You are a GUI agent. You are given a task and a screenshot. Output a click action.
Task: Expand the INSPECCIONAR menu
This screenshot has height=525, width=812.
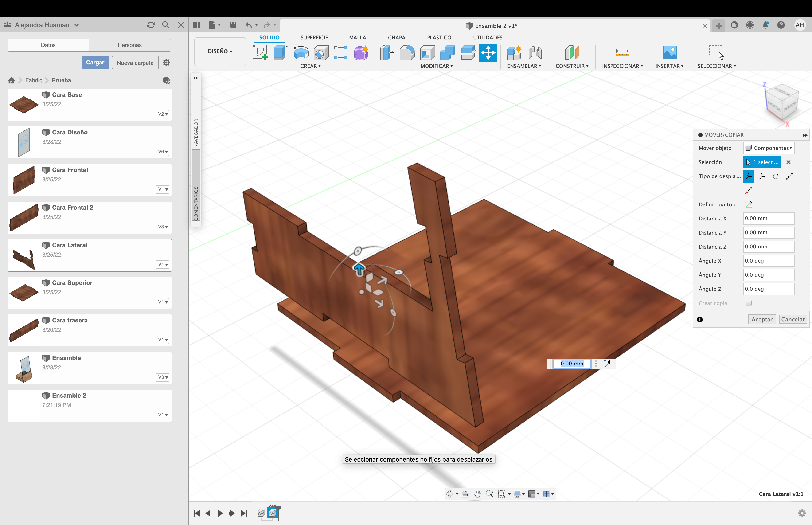tap(623, 66)
